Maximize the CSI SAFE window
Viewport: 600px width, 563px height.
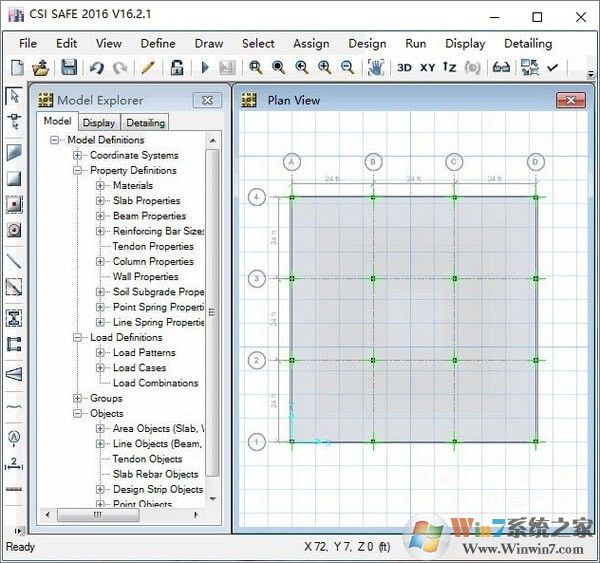pos(537,17)
